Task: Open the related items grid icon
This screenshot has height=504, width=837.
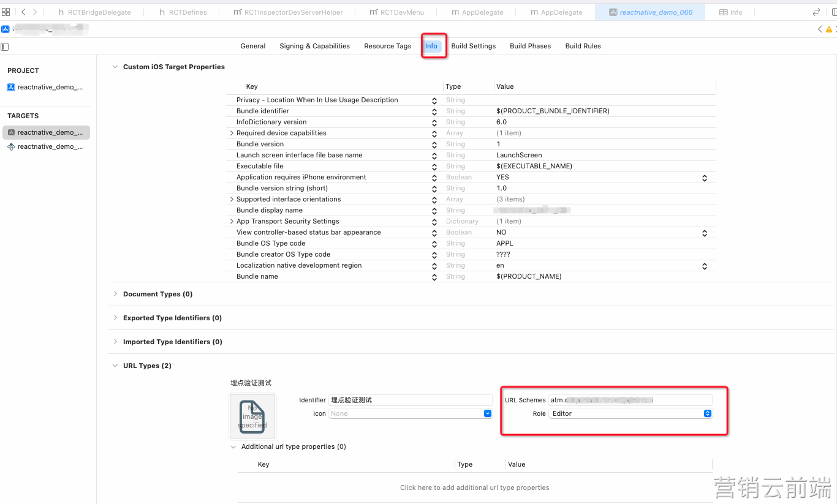Action: [6, 12]
